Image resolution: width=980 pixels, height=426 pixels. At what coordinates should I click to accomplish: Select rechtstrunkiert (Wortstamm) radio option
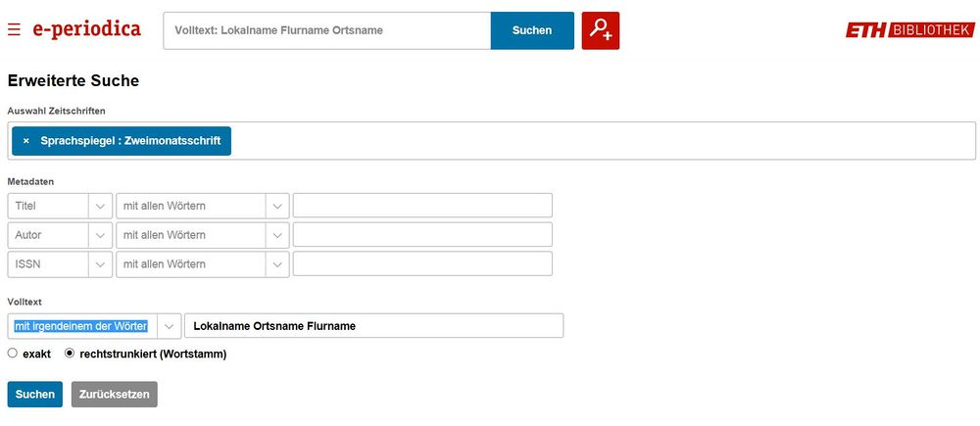(70, 354)
